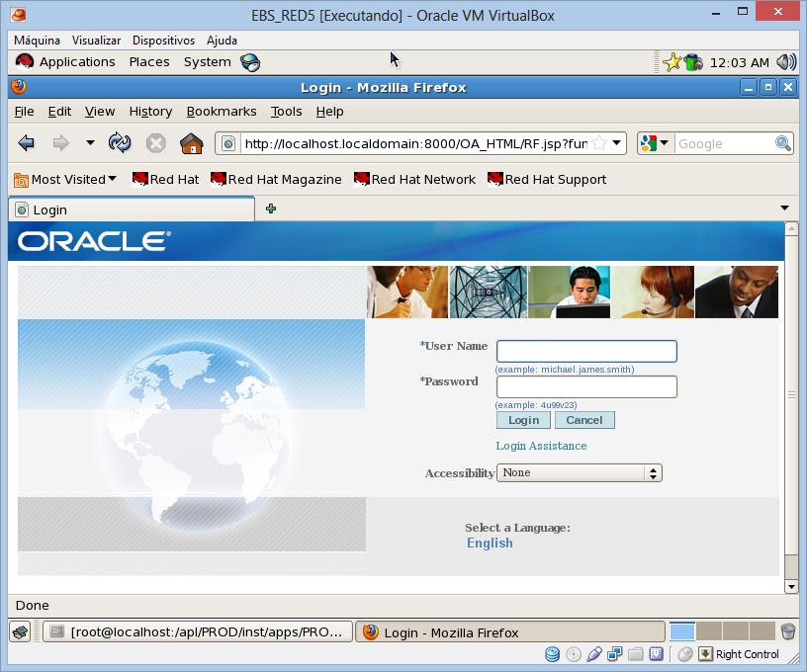Open VirtualBox Máquina menu
Viewport: 807px width, 672px height.
click(x=37, y=41)
